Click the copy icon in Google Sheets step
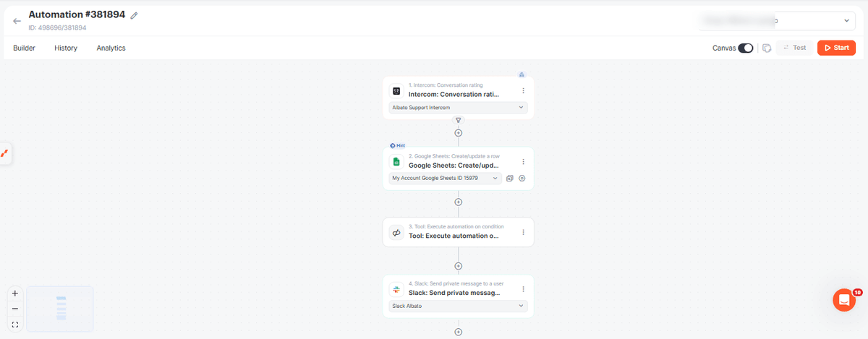 click(510, 178)
